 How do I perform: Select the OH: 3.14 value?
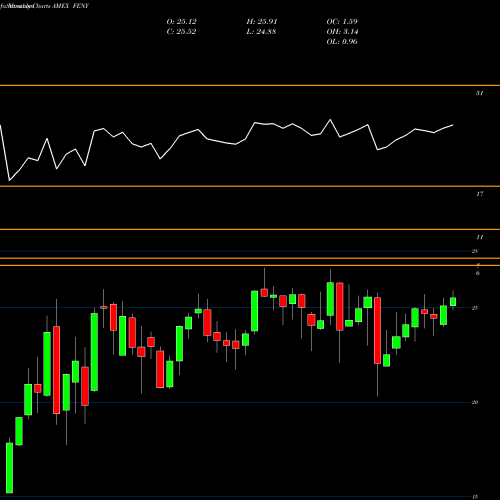(x=342, y=32)
